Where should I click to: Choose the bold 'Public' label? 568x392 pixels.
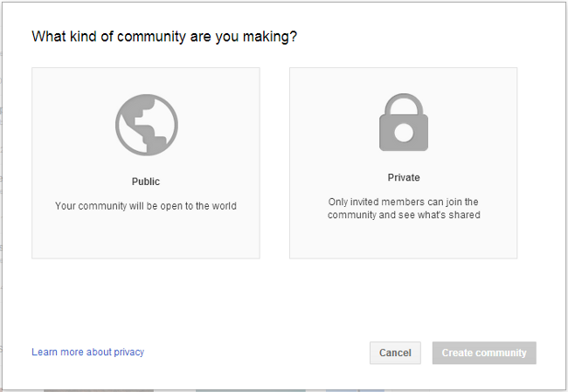pos(146,182)
